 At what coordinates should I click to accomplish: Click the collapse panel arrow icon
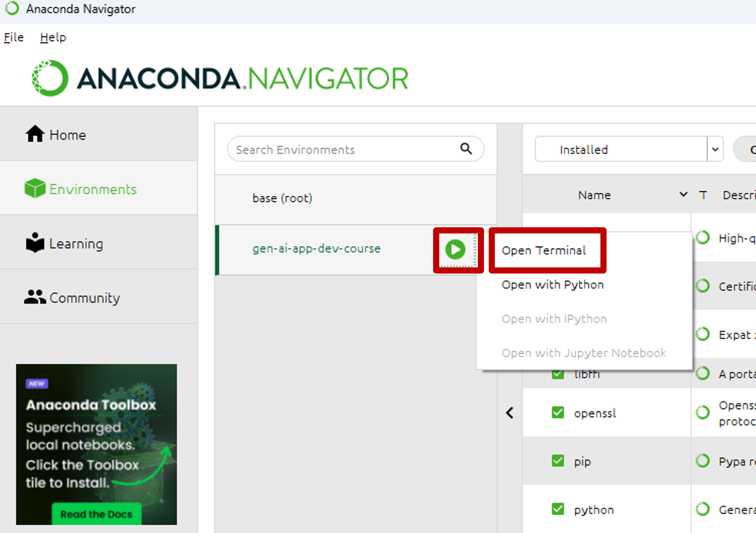coord(509,412)
